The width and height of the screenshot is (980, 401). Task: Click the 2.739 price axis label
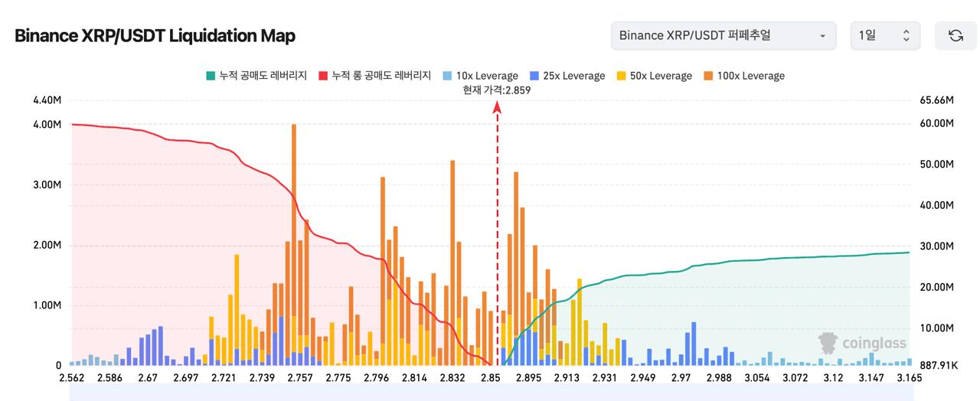coord(262,377)
